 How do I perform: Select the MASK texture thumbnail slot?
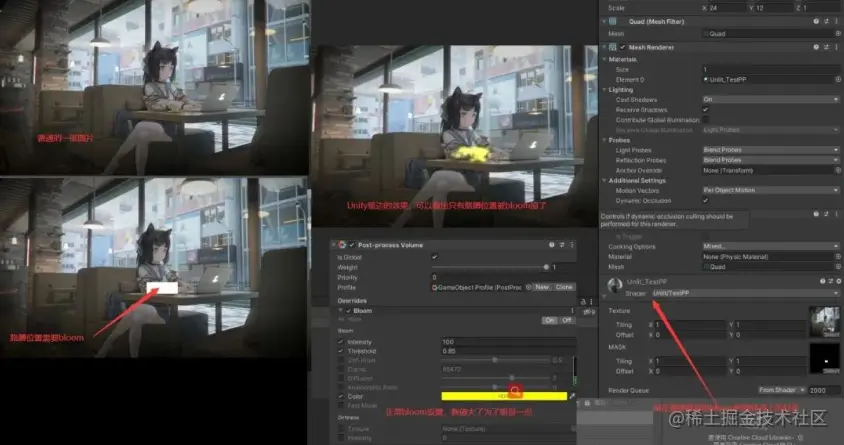[825, 358]
